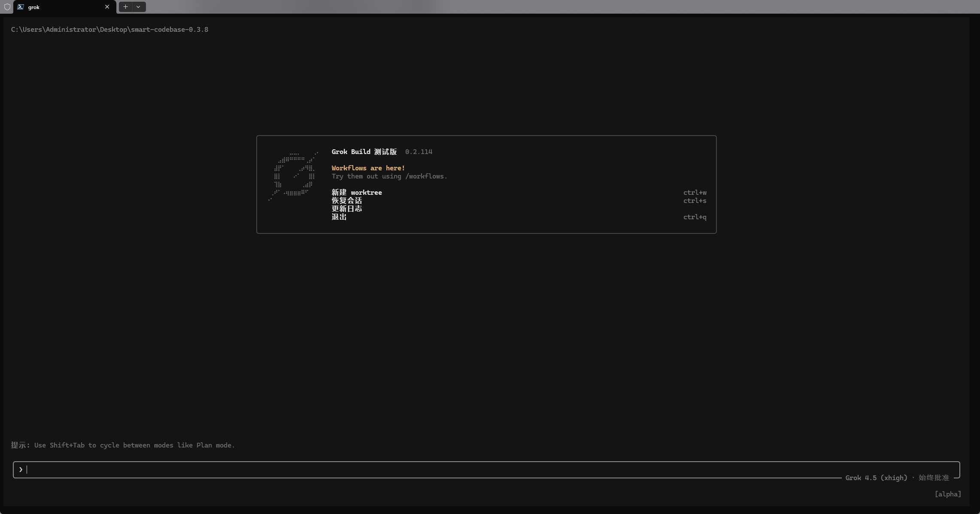
Task: Expand the new tab profile dropdown
Action: [138, 7]
